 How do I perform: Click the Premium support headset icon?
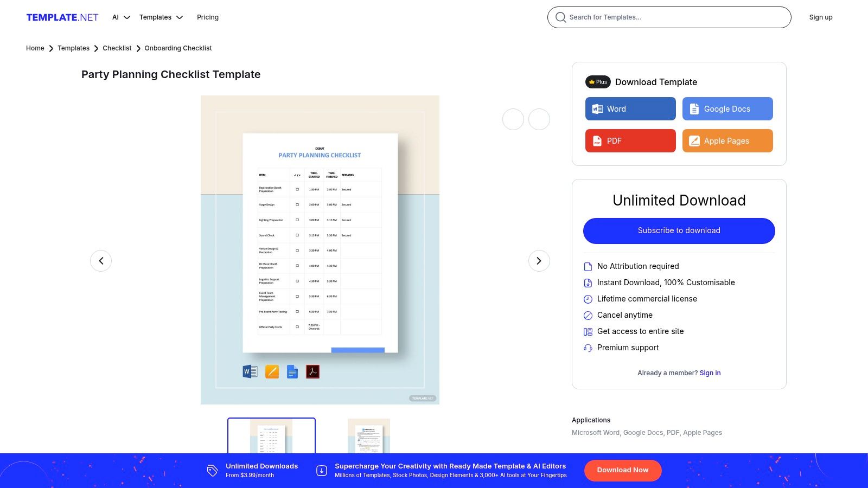click(x=588, y=348)
